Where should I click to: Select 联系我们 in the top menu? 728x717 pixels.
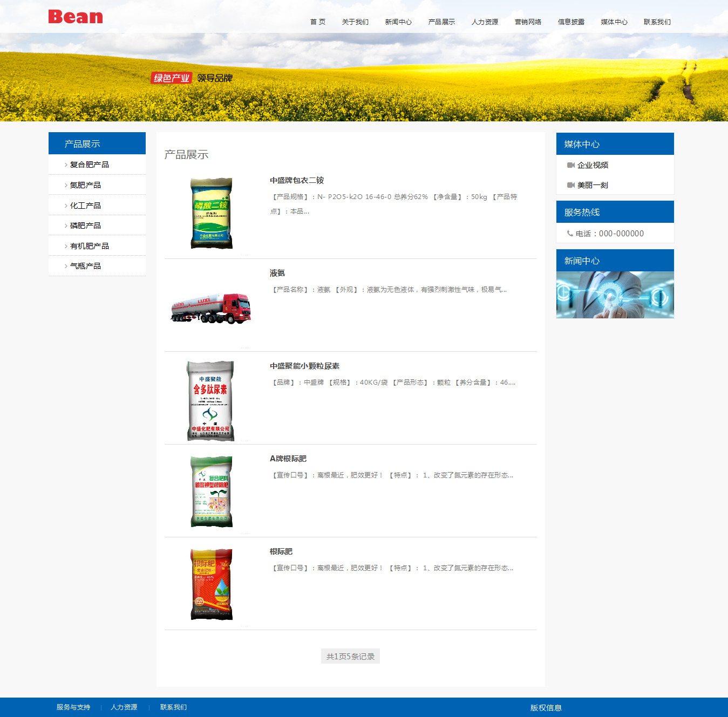pos(657,22)
